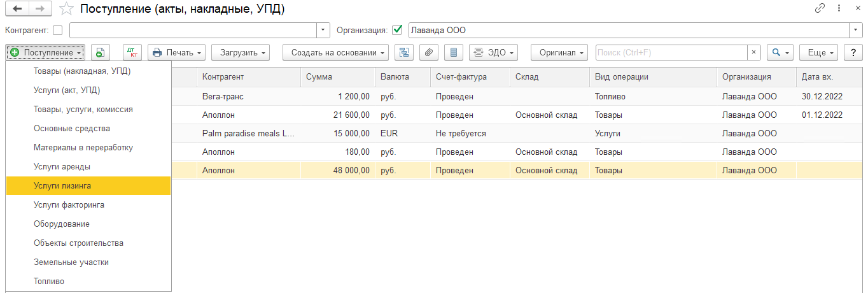The height and width of the screenshot is (293, 868).
Task: Focus the Поиск (Ctrl+F) search field
Action: (x=671, y=52)
